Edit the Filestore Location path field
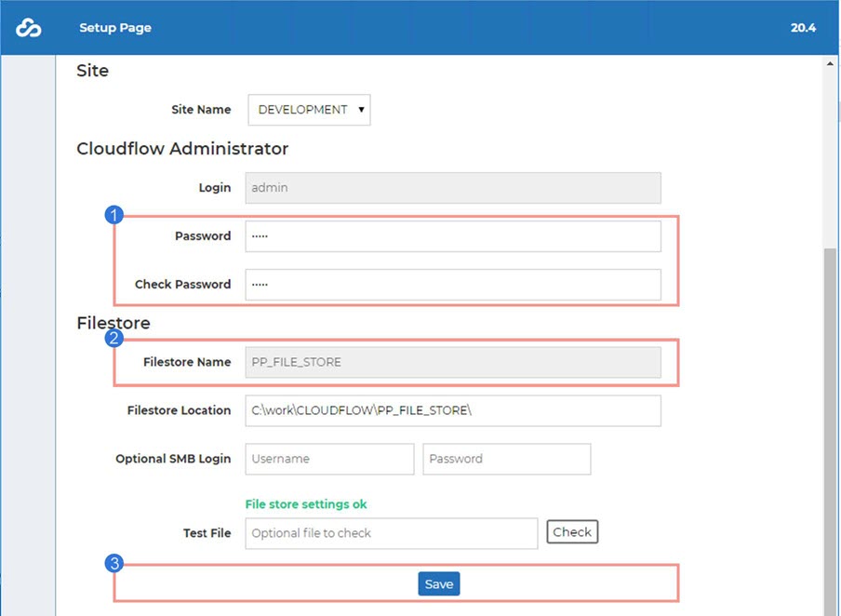Viewport: 841px width, 616px height. (453, 410)
